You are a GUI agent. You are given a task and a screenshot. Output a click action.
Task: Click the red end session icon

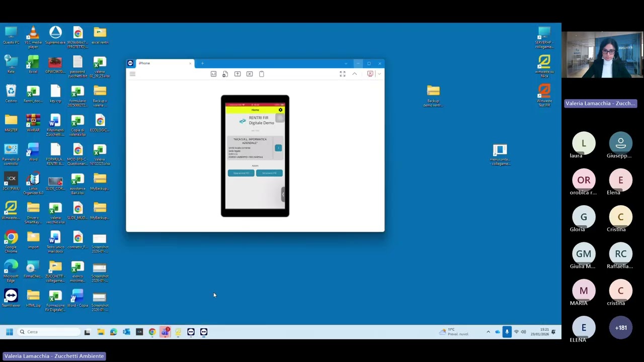click(x=370, y=74)
